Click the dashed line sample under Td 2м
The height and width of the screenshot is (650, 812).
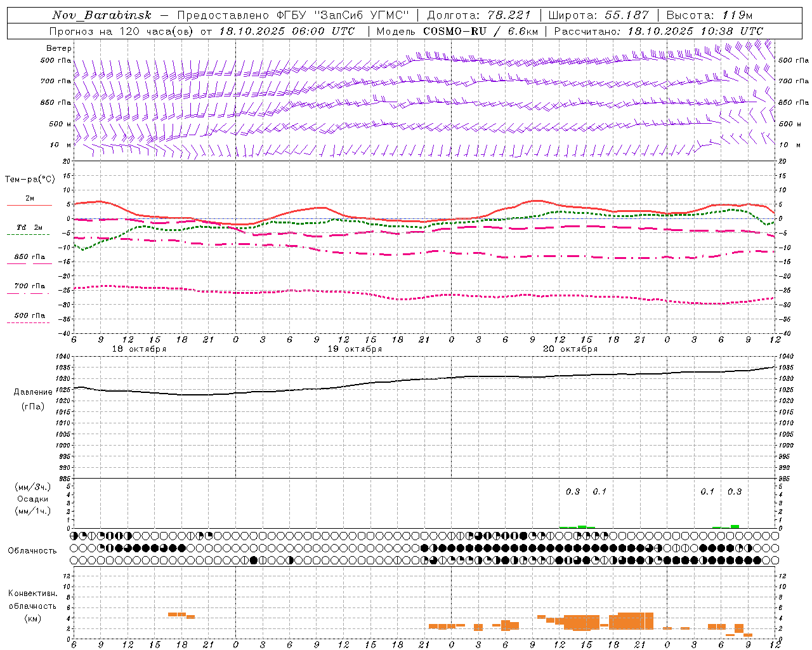(28, 235)
